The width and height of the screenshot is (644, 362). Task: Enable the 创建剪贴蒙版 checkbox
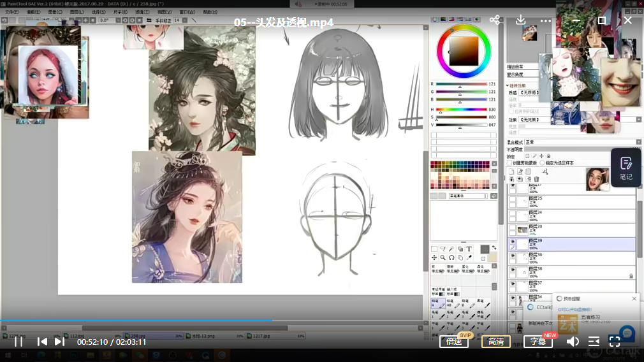509,163
